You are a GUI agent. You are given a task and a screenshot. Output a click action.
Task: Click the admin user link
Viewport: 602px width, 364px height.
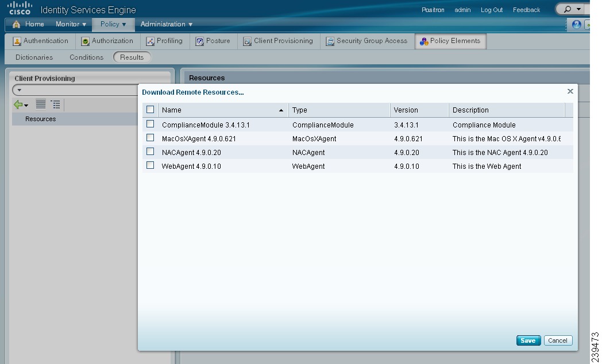462,10
